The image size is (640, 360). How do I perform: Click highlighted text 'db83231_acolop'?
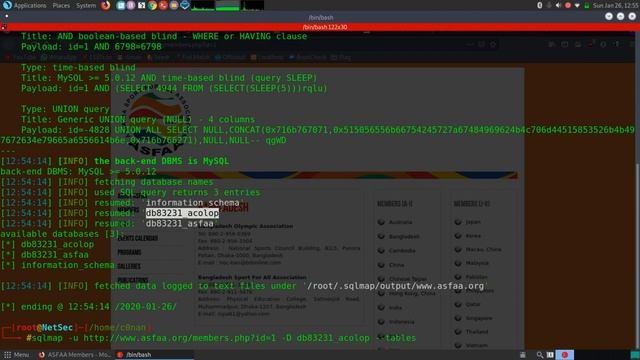[x=182, y=213]
